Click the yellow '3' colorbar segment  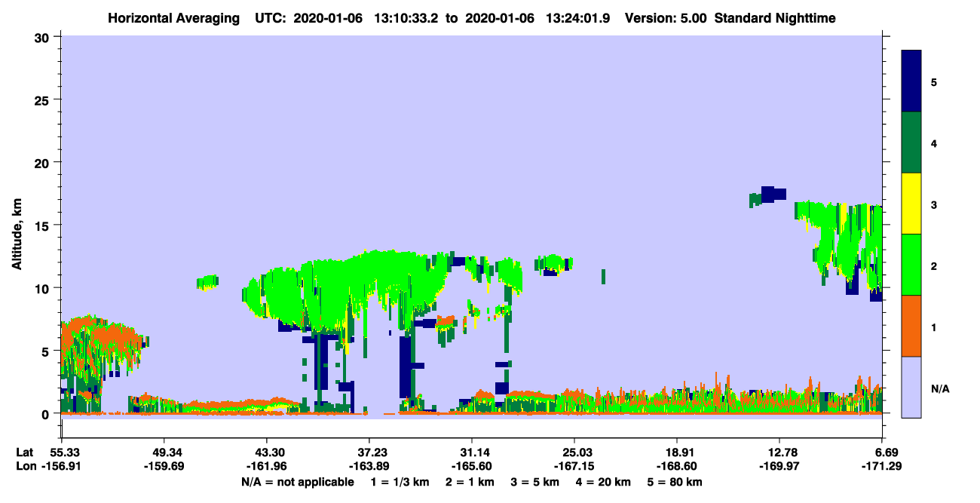point(911,204)
